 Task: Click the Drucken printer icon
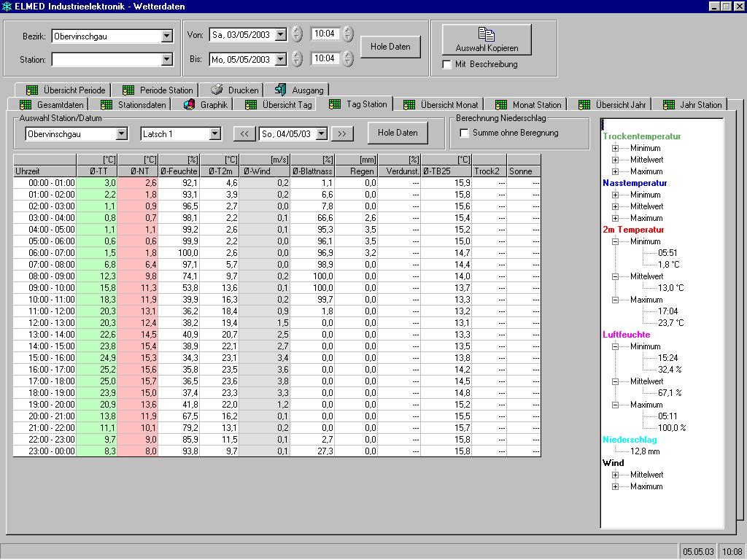click(x=217, y=90)
